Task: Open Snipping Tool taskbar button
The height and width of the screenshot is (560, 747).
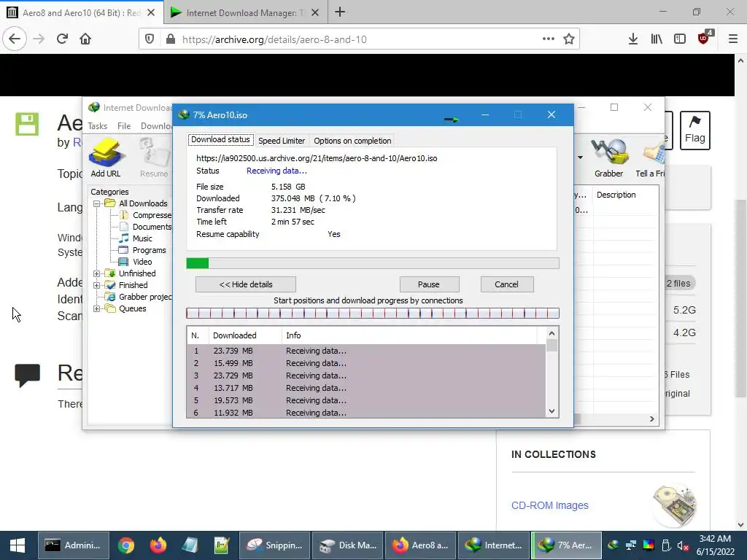Action: (274, 545)
